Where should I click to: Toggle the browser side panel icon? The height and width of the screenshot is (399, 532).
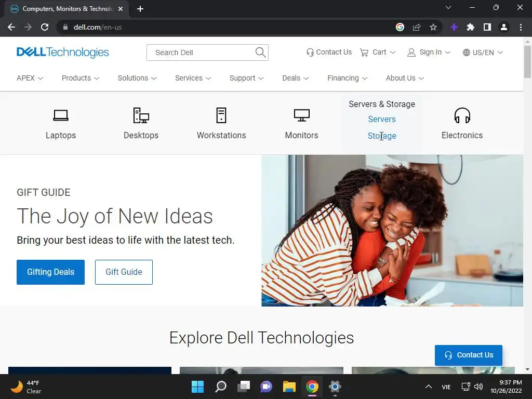[487, 27]
